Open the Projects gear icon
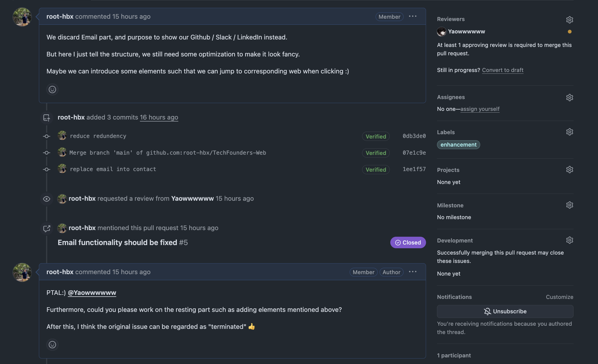 [x=569, y=170]
